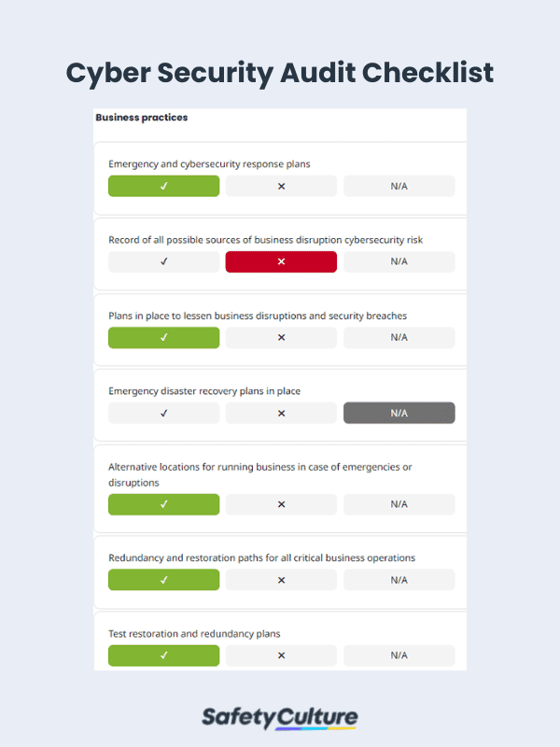Click checkmark for Emergency disaster recovery plans
Screen dimensions: 560x747
pyautogui.click(x=163, y=413)
